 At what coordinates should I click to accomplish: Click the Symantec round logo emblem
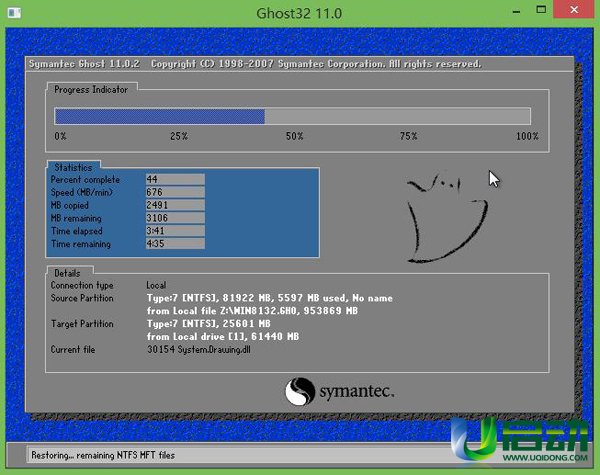point(301,391)
